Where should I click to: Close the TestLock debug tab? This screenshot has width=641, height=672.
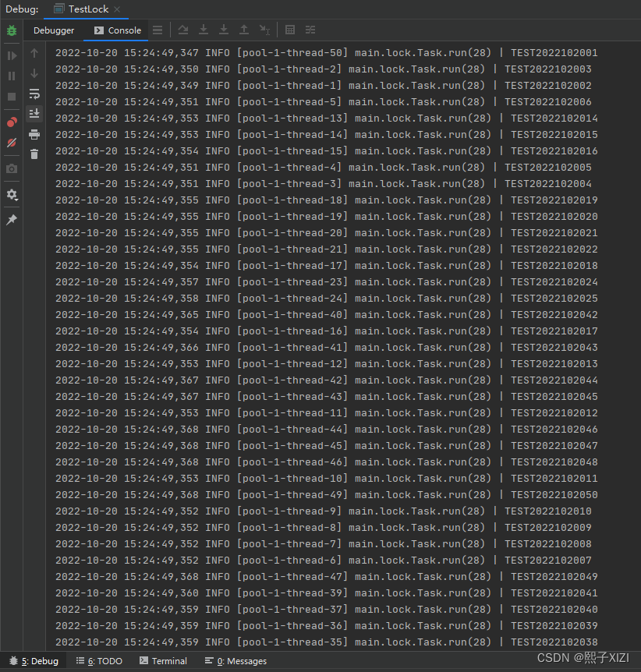click(117, 9)
